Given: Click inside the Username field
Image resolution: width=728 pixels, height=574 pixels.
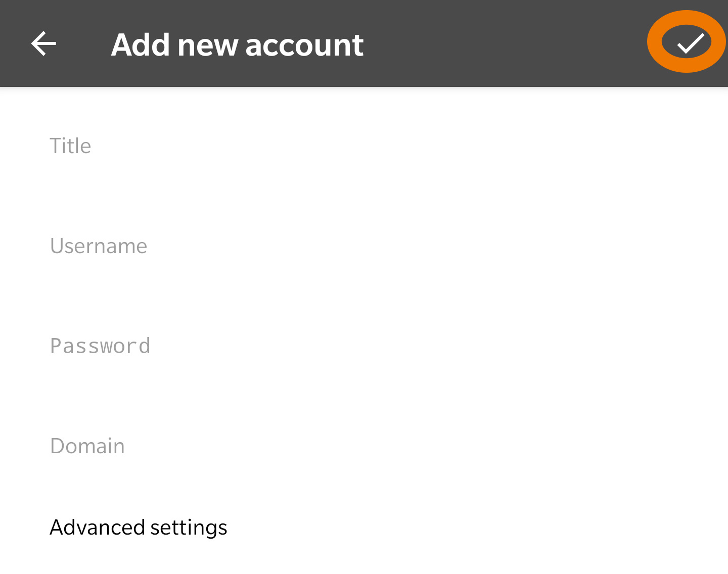Looking at the screenshot, I should [202, 246].
